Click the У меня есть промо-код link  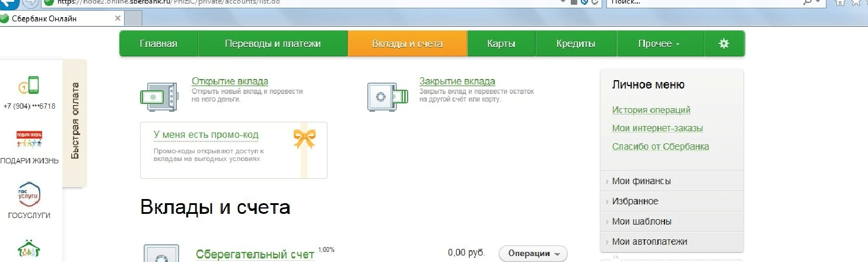click(206, 135)
